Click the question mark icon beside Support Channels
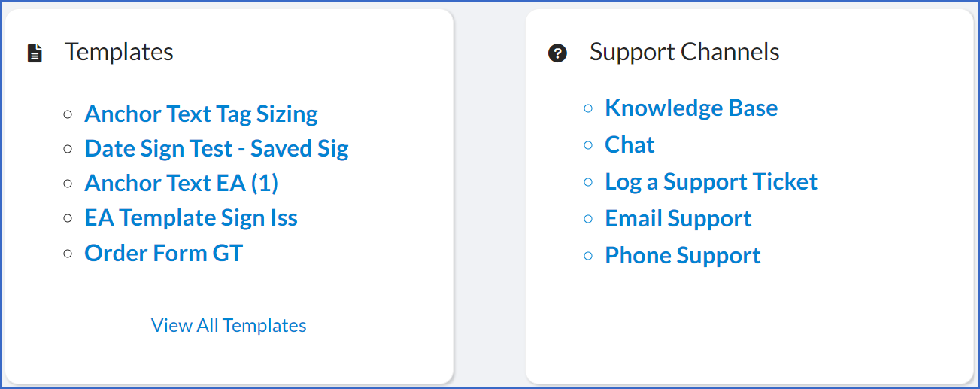The image size is (980, 389). (557, 53)
